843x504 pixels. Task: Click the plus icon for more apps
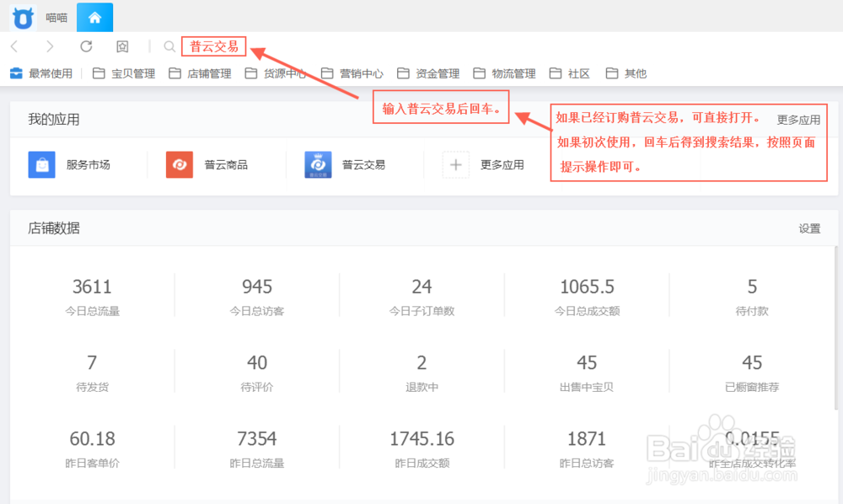point(456,165)
